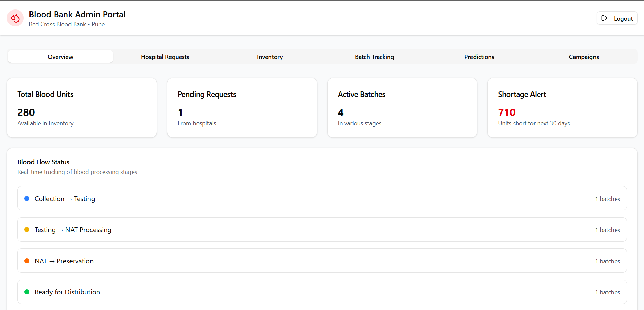Click the Blood Flow Status heading
This screenshot has width=644, height=310.
pos(43,162)
